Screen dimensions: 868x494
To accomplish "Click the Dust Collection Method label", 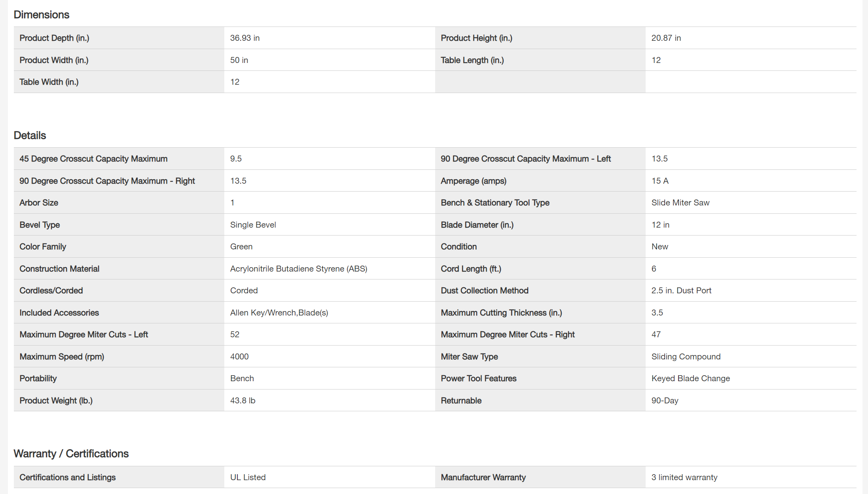I will pos(485,291).
